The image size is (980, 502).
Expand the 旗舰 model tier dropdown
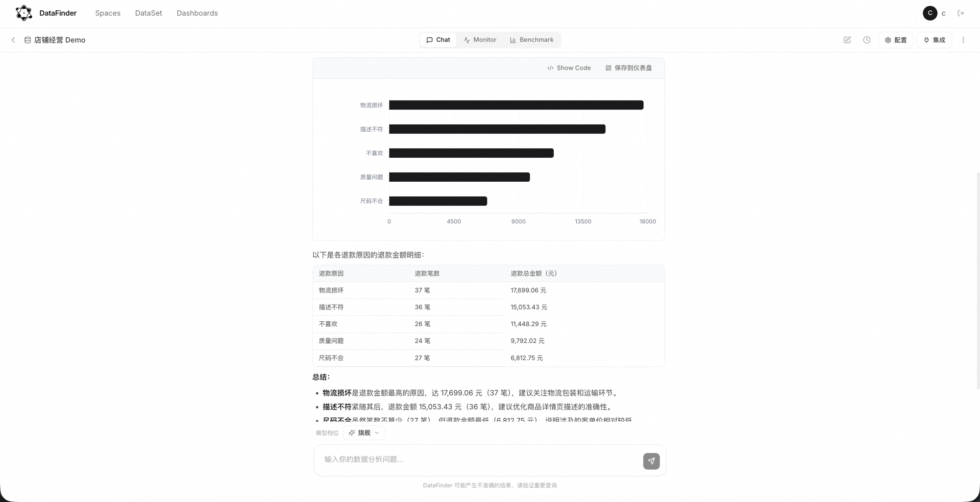[x=364, y=433]
